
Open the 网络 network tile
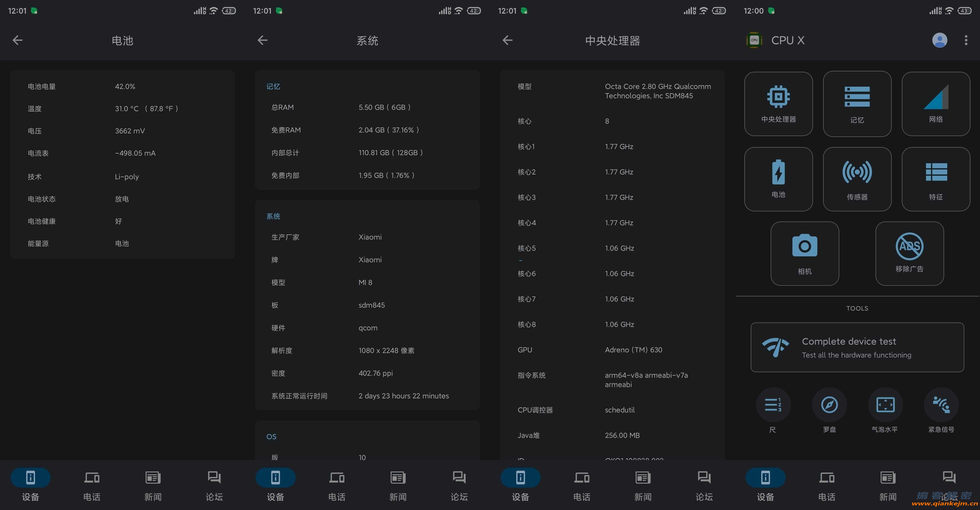936,103
